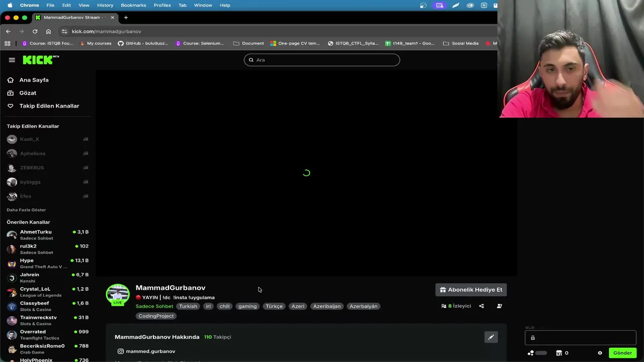Open recommended channel Classybeef
Viewport: 644px width, 362px height.
tap(47, 306)
